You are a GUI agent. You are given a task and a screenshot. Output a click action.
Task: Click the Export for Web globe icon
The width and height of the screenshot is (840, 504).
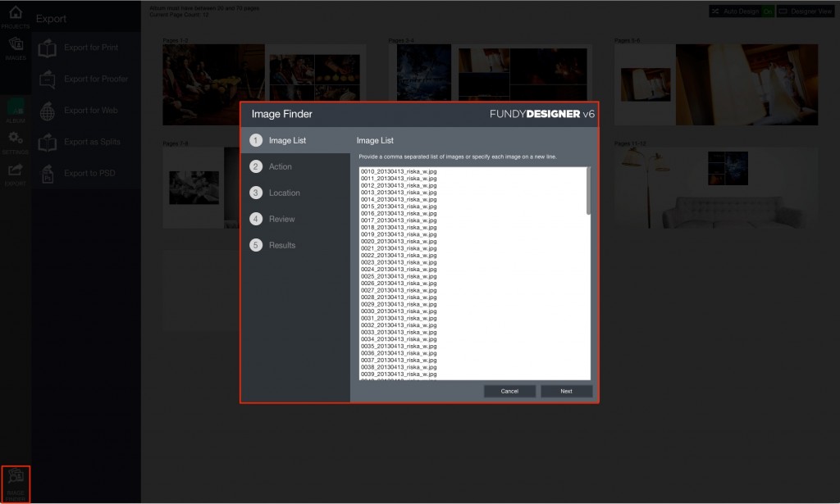click(47, 111)
